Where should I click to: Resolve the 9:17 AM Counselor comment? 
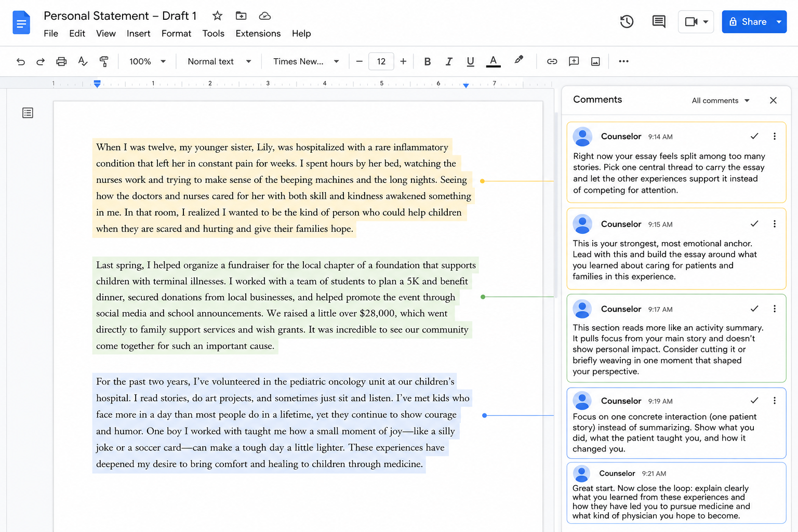coord(754,309)
